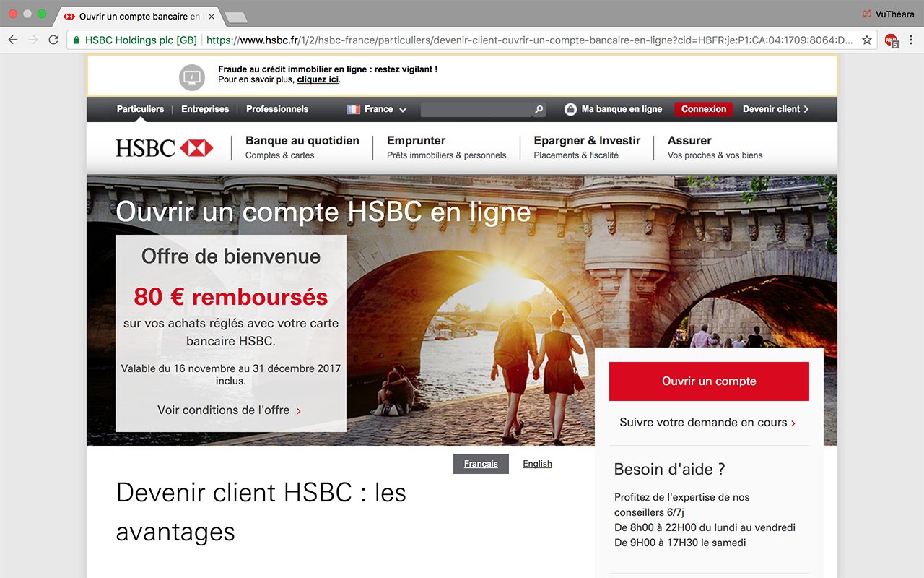Viewport: 924px width, 578px height.
Task: Click 'Devenir client HSBC : les avantages' heading
Action: click(261, 512)
